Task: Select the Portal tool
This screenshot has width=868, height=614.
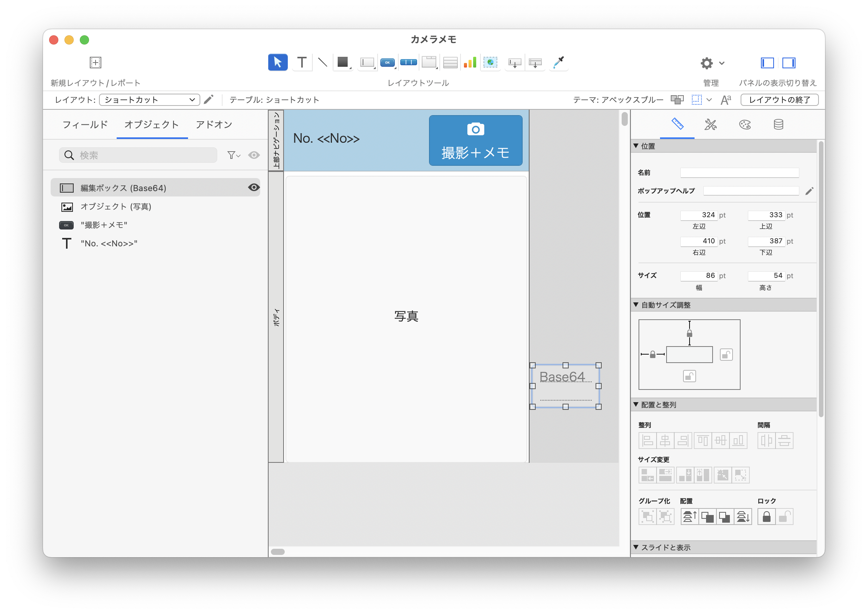Action: (x=450, y=62)
